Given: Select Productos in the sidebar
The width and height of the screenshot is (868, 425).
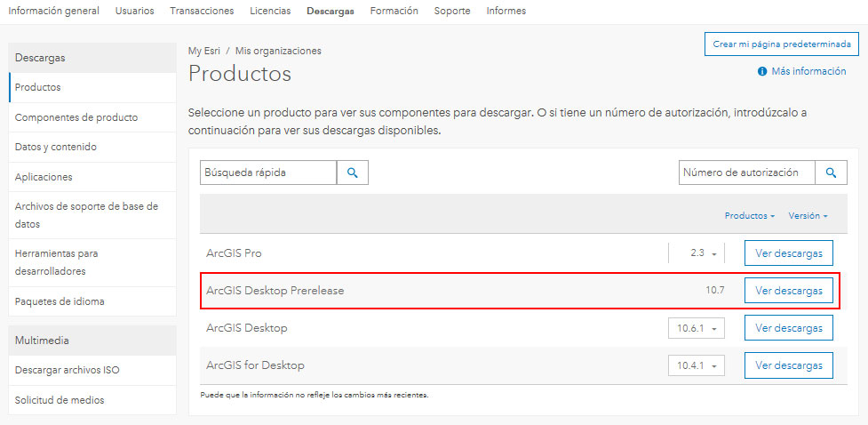Looking at the screenshot, I should [x=92, y=87].
